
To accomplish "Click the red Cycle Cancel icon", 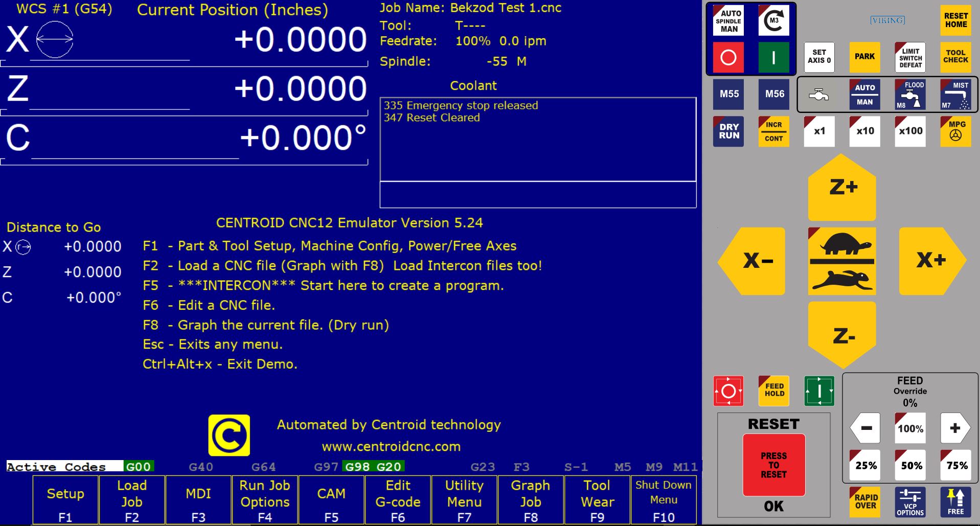I will [x=728, y=391].
